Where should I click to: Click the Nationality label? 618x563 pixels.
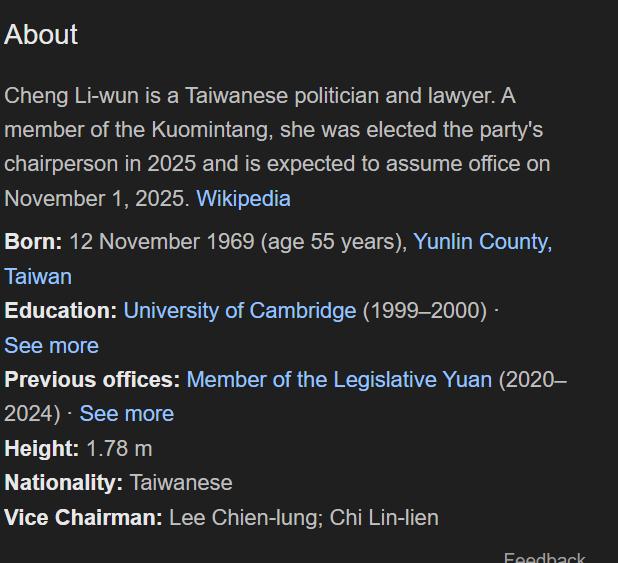pos(63,483)
